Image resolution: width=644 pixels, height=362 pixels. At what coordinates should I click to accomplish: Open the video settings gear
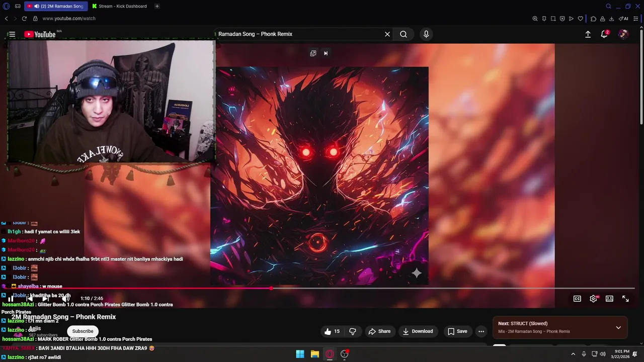593,299
